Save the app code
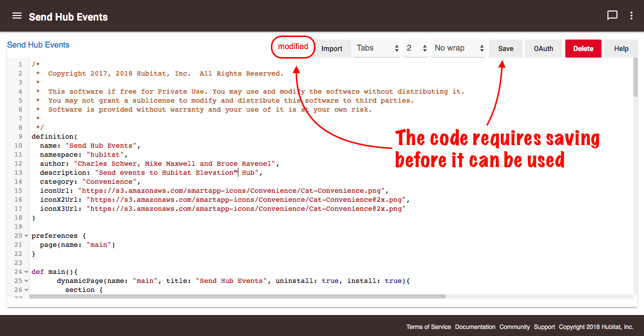Viewport: 644px width, 336px height. pyautogui.click(x=506, y=49)
